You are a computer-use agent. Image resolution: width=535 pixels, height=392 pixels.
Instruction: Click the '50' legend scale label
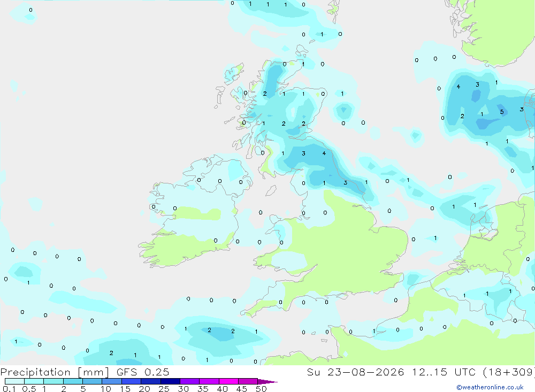coord(261,389)
